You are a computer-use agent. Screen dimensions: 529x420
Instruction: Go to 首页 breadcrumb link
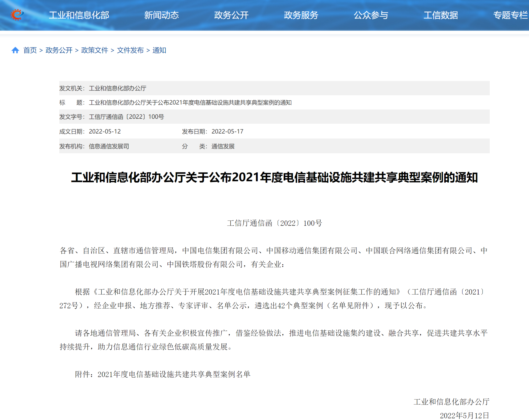click(30, 50)
